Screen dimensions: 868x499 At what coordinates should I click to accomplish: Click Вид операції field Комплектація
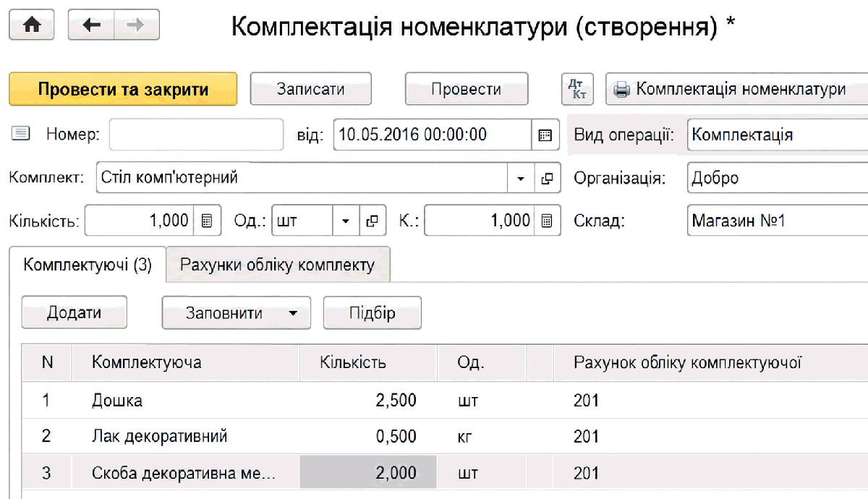point(778,135)
